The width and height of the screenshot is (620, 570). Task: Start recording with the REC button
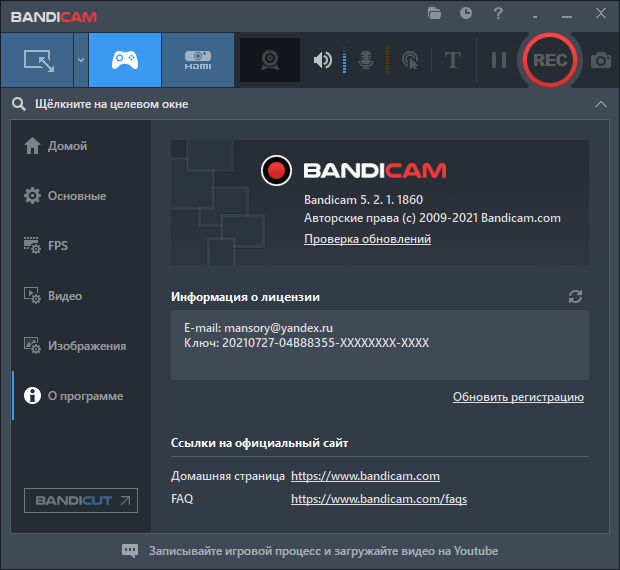point(550,60)
